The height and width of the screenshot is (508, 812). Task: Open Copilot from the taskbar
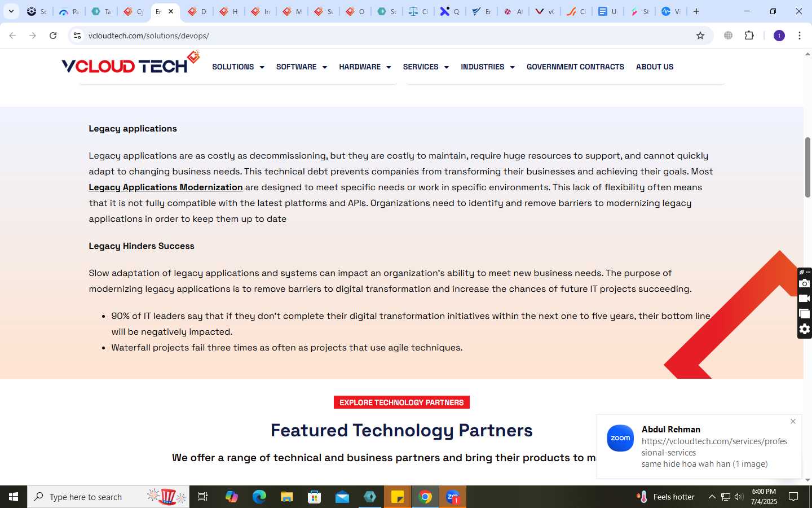click(x=232, y=497)
